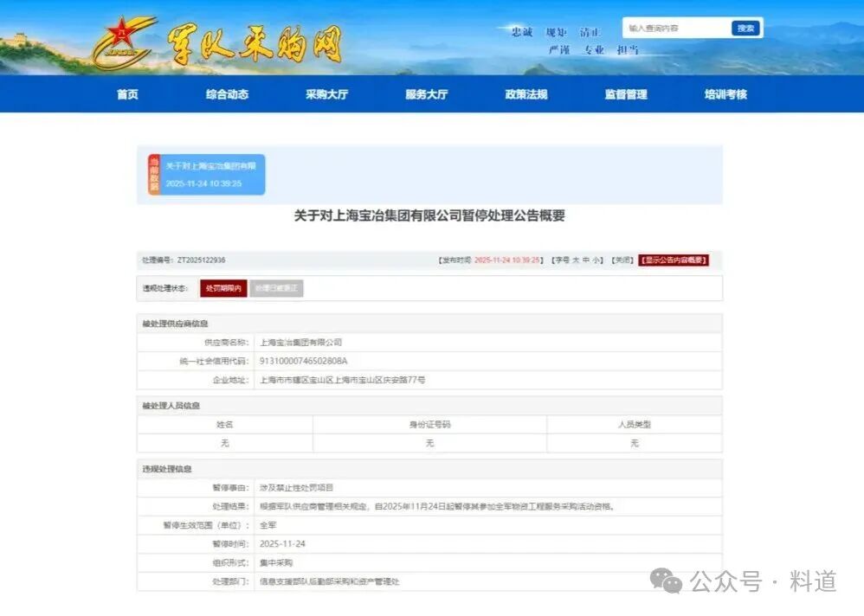Click the 统一社会信用代码 row label
The height and width of the screenshot is (616, 864).
pos(215,361)
